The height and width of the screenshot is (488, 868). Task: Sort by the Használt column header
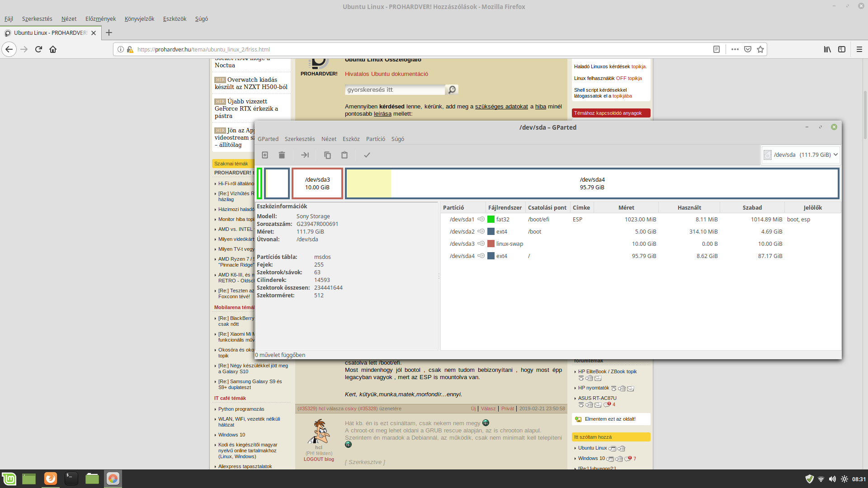click(x=689, y=207)
